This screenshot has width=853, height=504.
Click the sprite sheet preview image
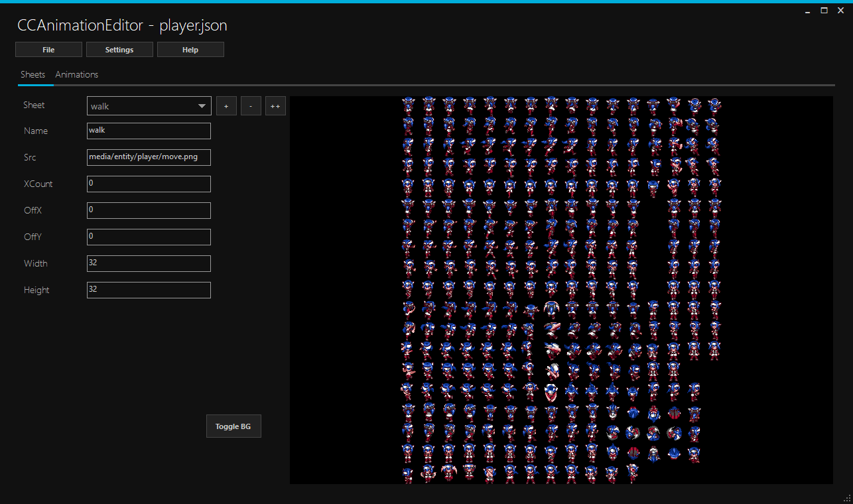pyautogui.click(x=561, y=290)
